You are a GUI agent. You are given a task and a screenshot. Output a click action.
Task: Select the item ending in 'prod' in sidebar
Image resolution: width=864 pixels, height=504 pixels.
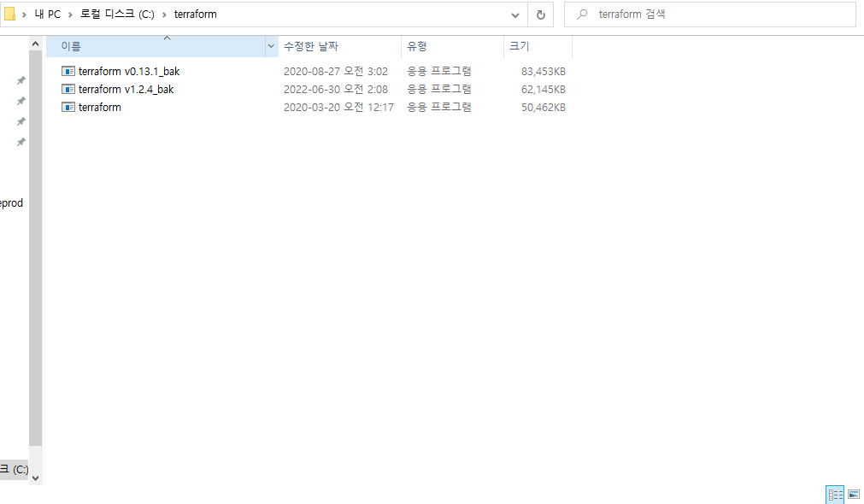[x=12, y=202]
